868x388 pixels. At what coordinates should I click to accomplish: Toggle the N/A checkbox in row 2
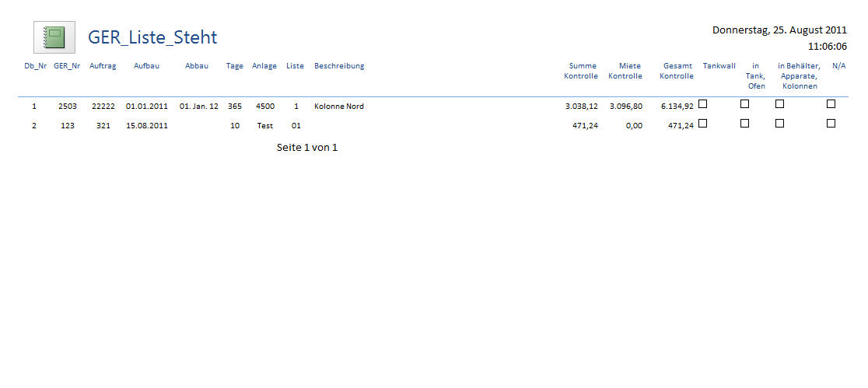pyautogui.click(x=831, y=124)
